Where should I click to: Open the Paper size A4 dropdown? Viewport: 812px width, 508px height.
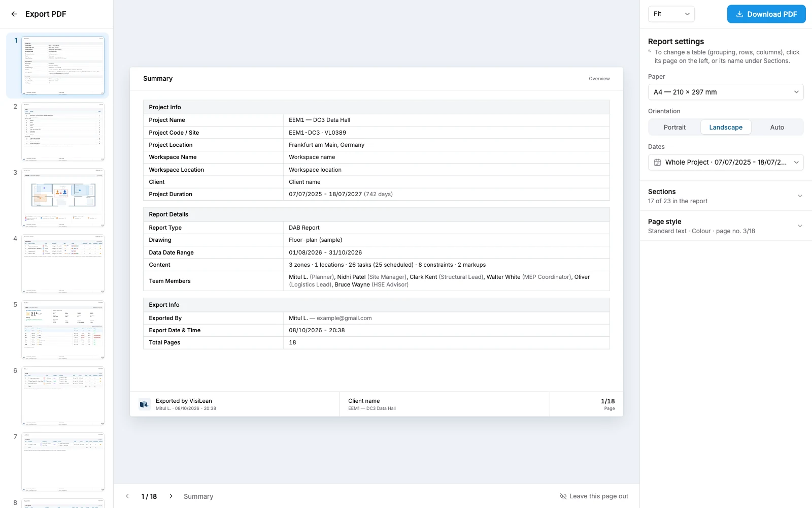click(x=726, y=92)
